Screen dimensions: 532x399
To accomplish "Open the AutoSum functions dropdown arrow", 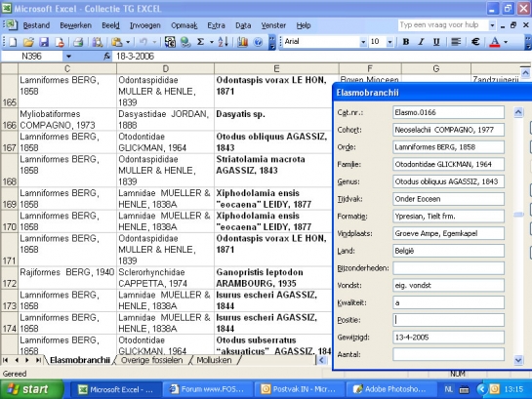I will [212, 42].
